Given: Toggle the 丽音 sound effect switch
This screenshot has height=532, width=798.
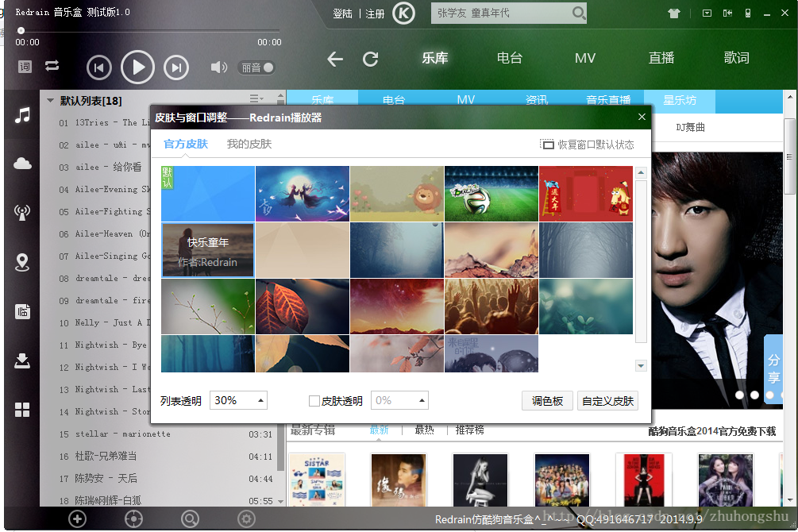Looking at the screenshot, I should 256,67.
